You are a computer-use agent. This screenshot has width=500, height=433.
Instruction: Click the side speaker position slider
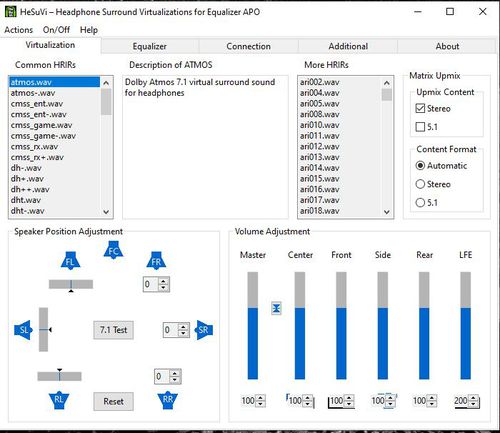(x=43, y=330)
